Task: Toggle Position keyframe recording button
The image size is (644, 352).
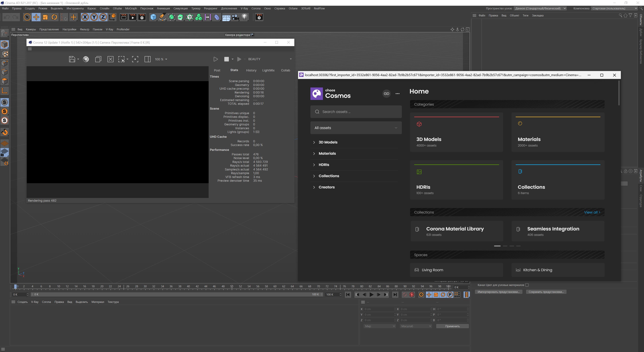Action: pos(429,295)
